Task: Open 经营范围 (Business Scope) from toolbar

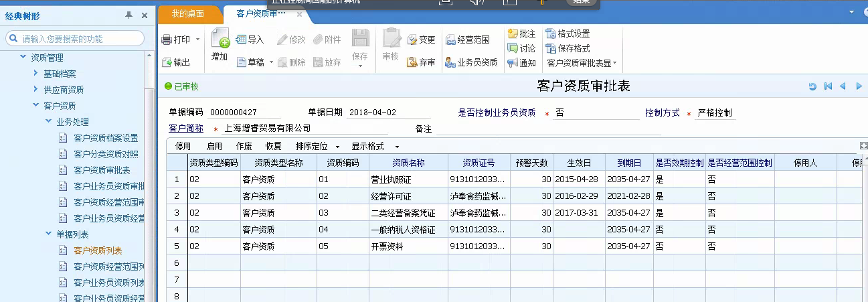Action: (450, 40)
